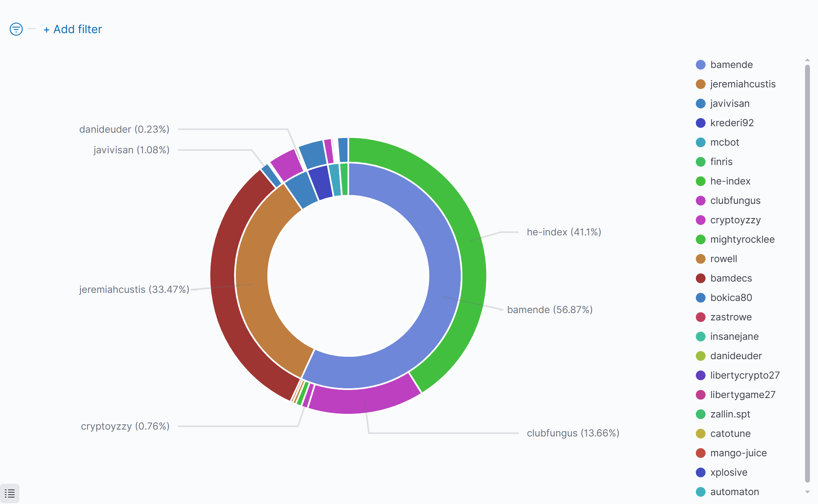Select clubfungus legend entry

coord(735,201)
